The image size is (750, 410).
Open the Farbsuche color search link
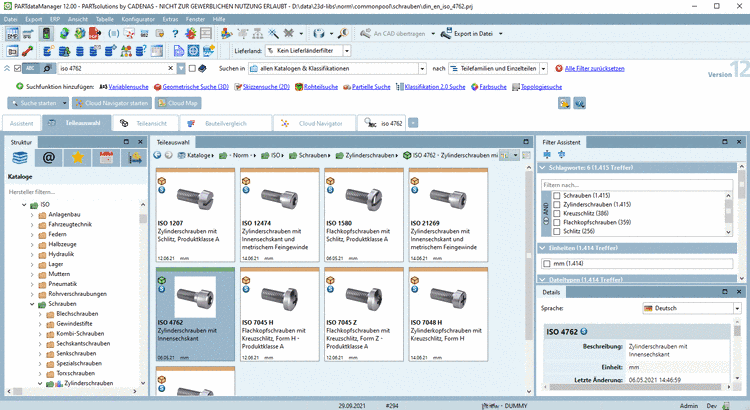494,87
